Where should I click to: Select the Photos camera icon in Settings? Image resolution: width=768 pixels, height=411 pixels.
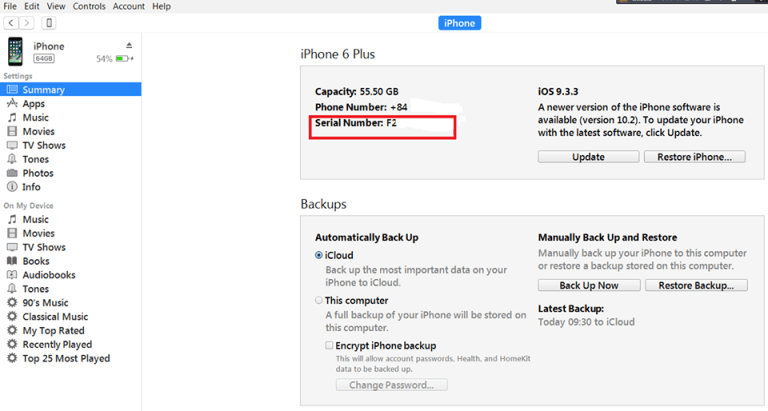coord(12,173)
